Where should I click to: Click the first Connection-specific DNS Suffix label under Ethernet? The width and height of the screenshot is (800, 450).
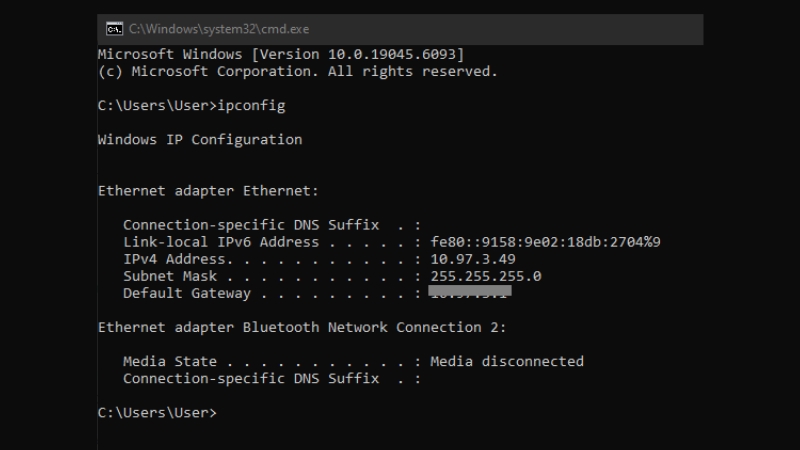[x=251, y=225]
